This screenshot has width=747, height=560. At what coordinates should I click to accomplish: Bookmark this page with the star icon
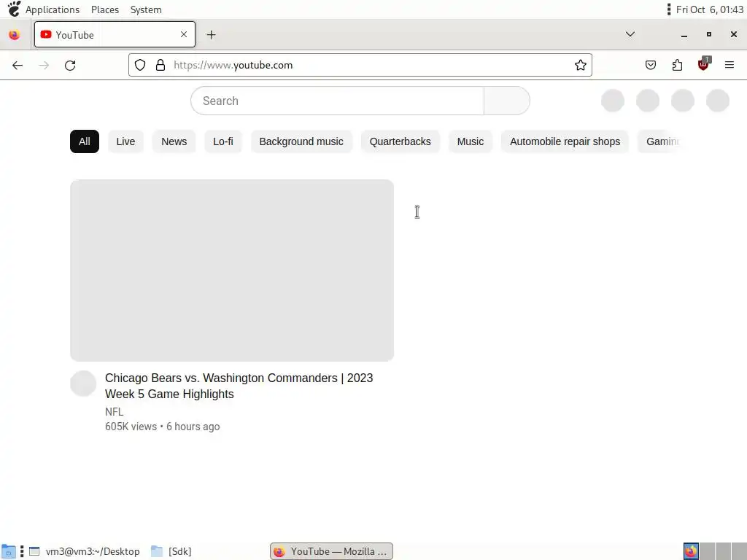pyautogui.click(x=580, y=65)
